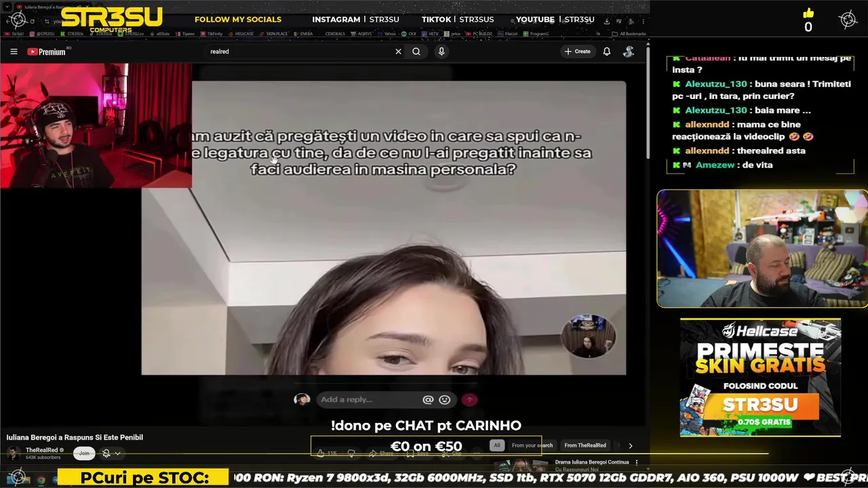Click the TheRealRed channel avatar
Viewport: 868px width, 488px height.
[13, 453]
